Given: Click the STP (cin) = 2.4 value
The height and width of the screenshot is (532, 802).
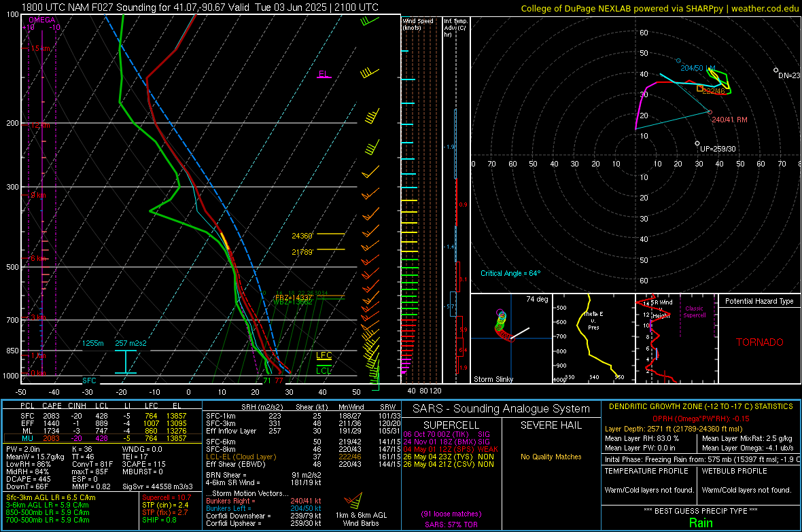Looking at the screenshot, I should pos(165,505).
